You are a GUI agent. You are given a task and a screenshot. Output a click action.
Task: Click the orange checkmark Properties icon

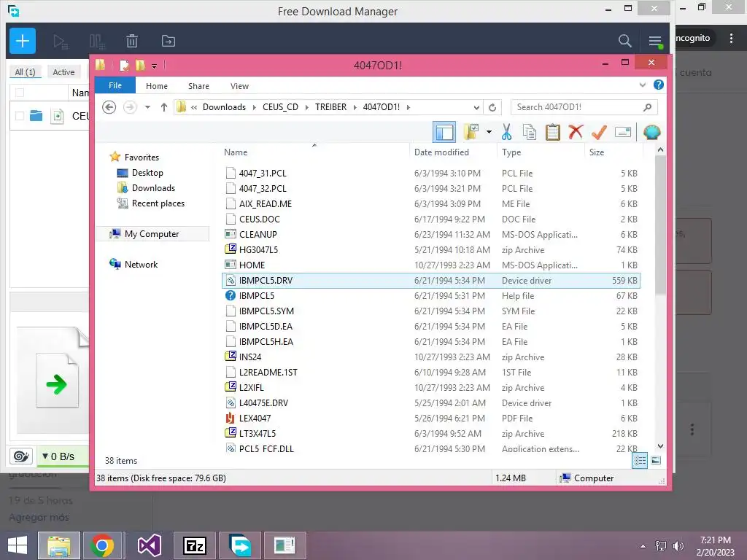tap(599, 132)
